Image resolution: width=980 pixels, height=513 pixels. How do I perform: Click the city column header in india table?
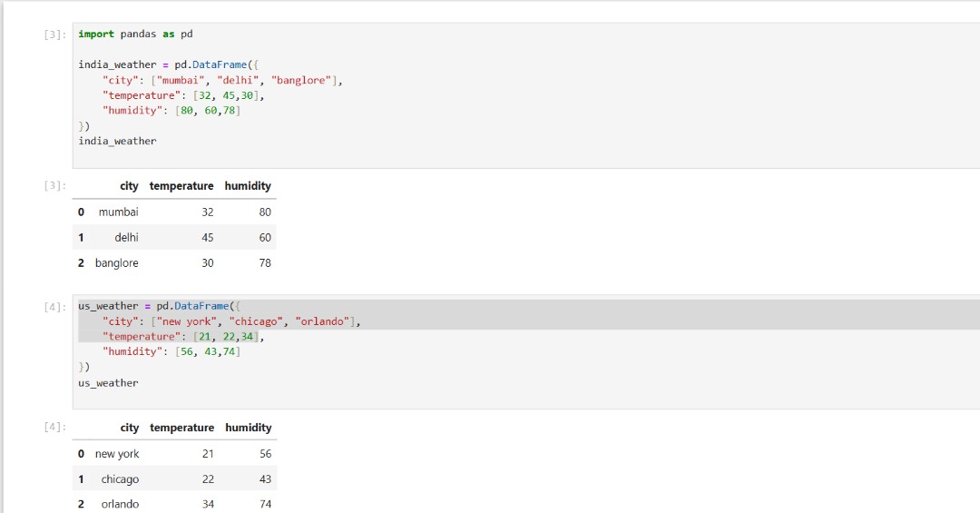point(129,186)
